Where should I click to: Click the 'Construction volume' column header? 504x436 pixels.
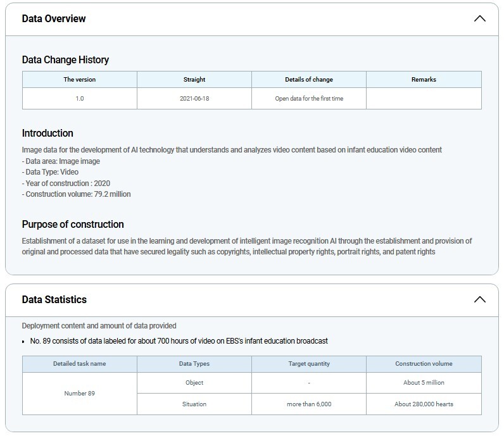[x=424, y=364]
